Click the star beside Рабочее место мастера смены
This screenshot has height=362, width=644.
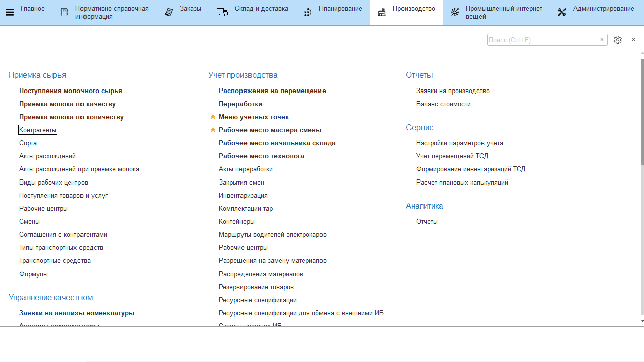[213, 130]
